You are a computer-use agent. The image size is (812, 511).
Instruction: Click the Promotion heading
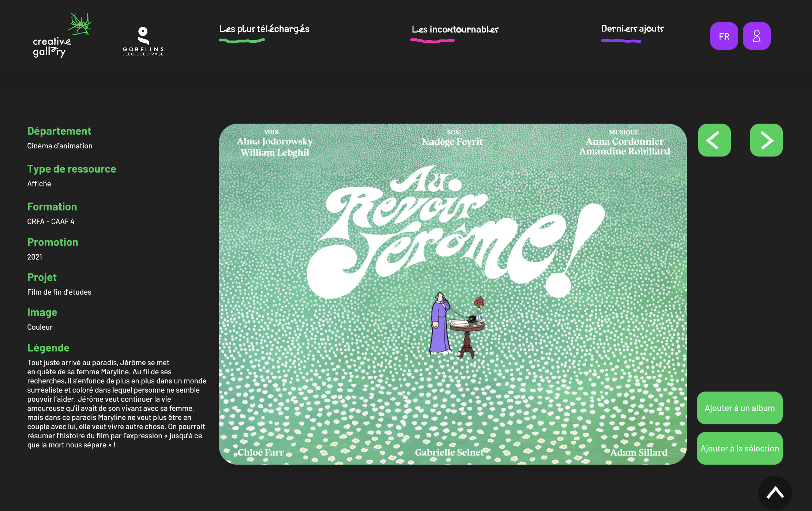tap(53, 242)
